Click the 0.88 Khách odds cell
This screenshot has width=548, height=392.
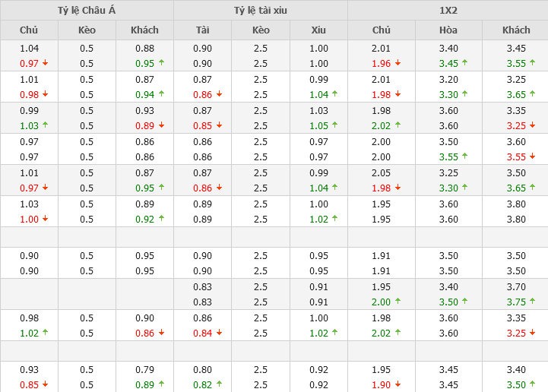tap(144, 49)
